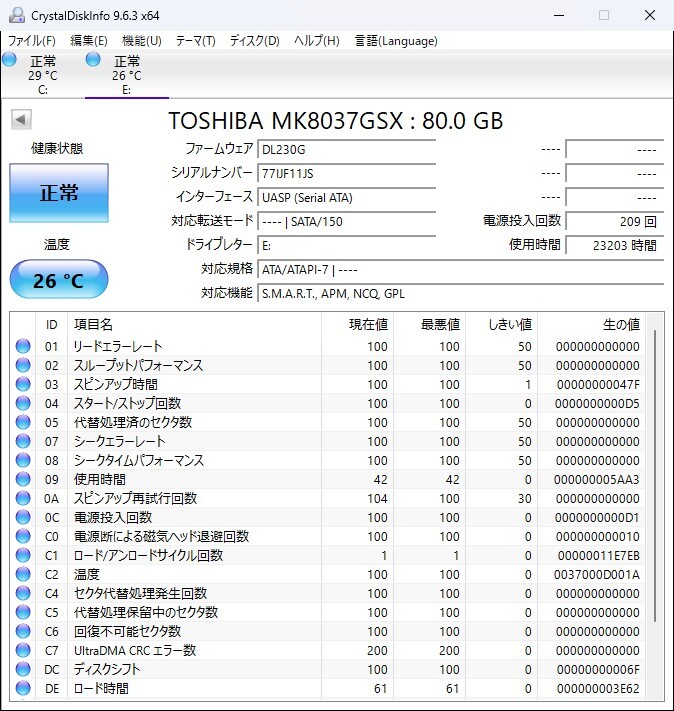674x711 pixels.
Task: Click the 正常 health status button
Action: [59, 193]
